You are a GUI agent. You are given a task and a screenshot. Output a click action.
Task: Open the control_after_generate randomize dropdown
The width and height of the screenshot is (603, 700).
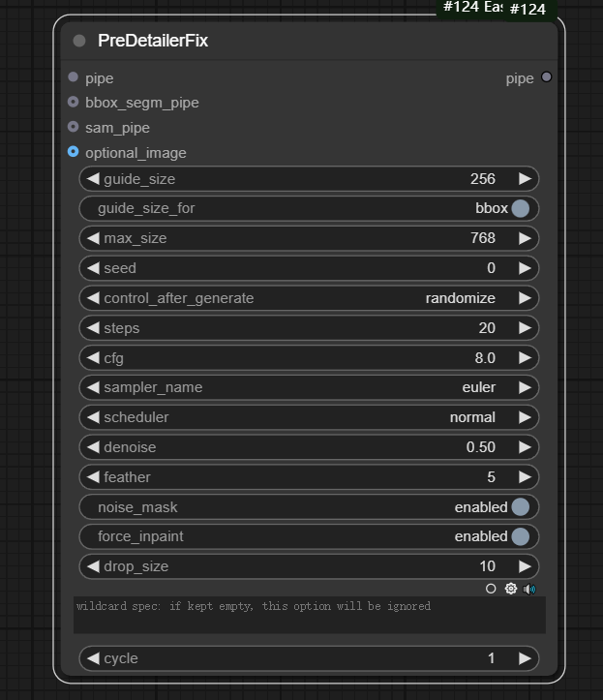308,298
